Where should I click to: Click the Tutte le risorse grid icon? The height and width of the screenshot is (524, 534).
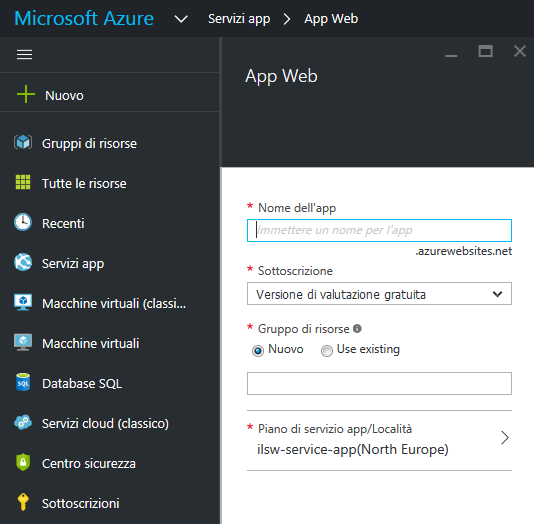click(x=23, y=182)
